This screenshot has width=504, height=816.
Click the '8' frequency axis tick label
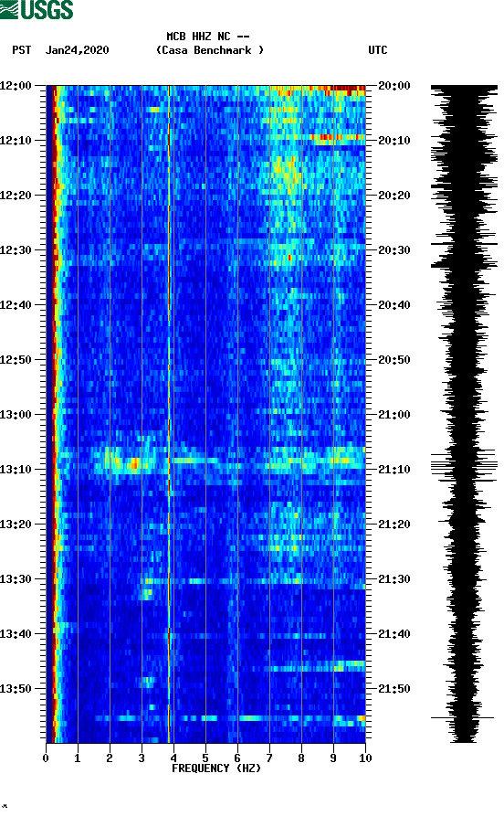point(301,758)
